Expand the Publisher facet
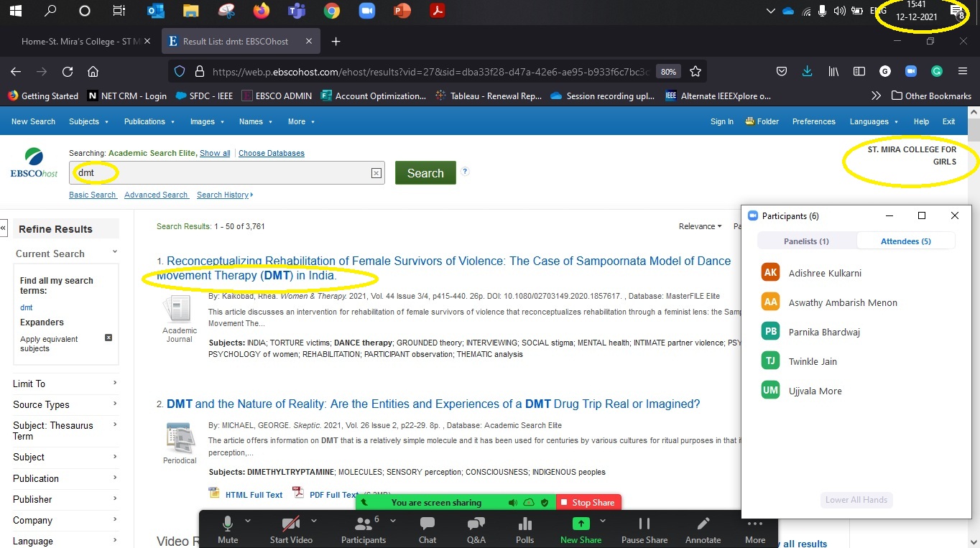The image size is (980, 548). [x=65, y=499]
